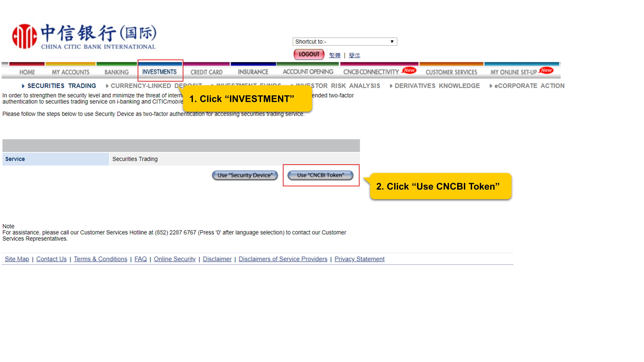644x362 pixels.
Task: Click arrow icon beside CURRENCY-LINKED DEPOSIT
Action: (107, 86)
